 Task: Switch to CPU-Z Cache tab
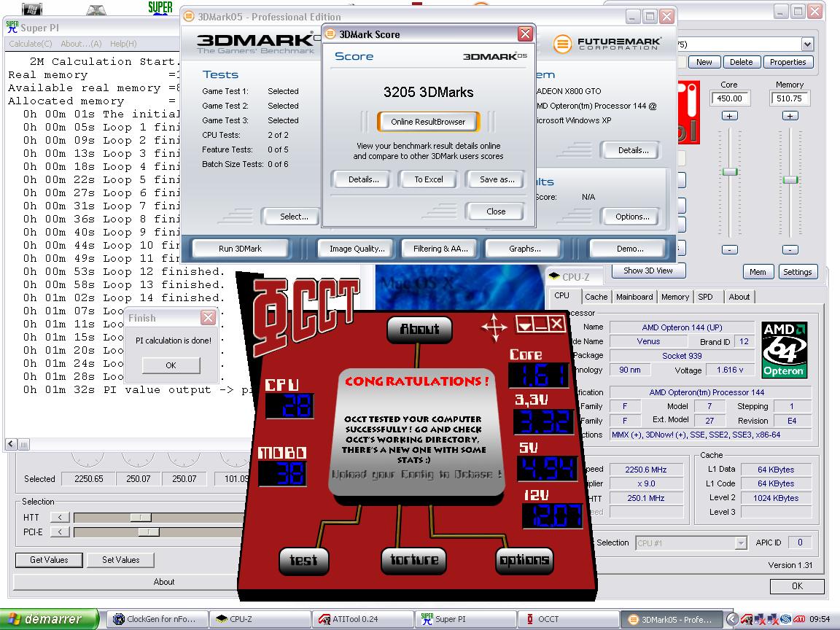click(596, 297)
